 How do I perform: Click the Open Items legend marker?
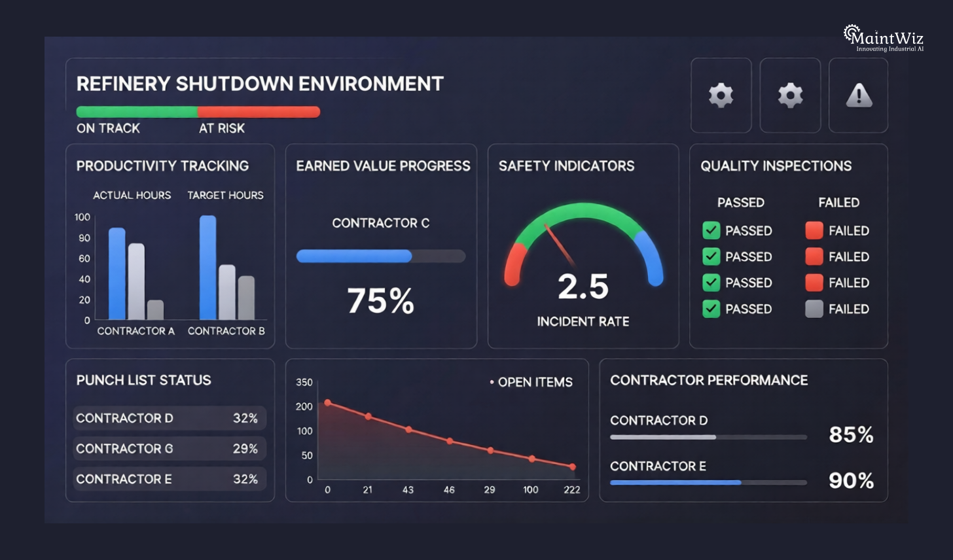point(492,382)
